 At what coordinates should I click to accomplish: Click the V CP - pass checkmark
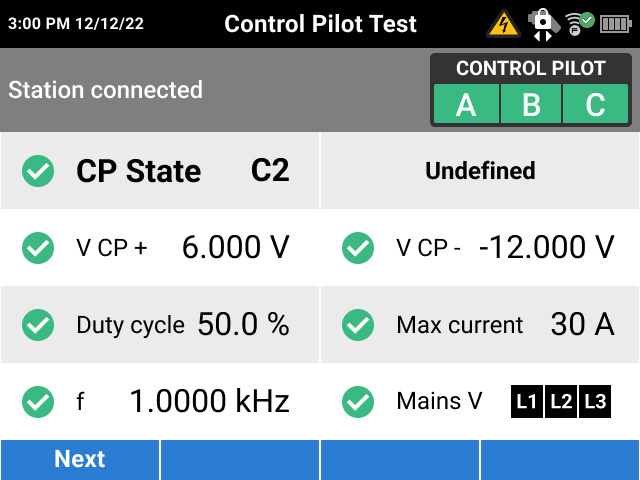358,247
